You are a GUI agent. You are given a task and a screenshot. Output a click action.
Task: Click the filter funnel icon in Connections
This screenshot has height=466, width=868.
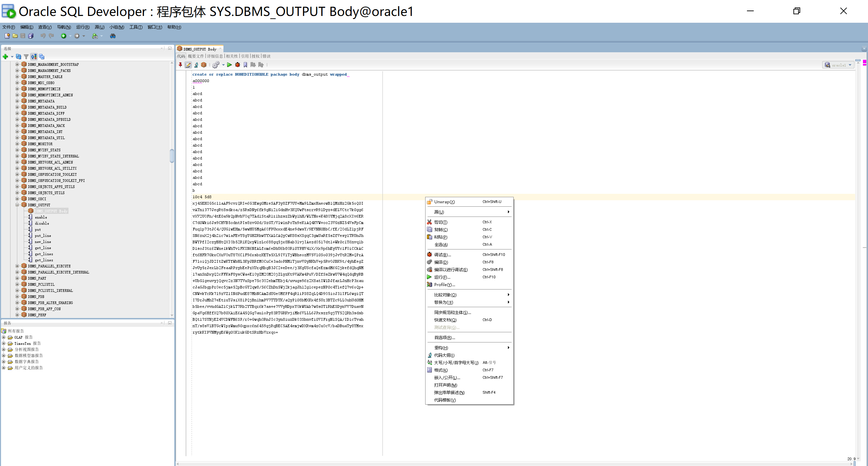[x=26, y=57]
